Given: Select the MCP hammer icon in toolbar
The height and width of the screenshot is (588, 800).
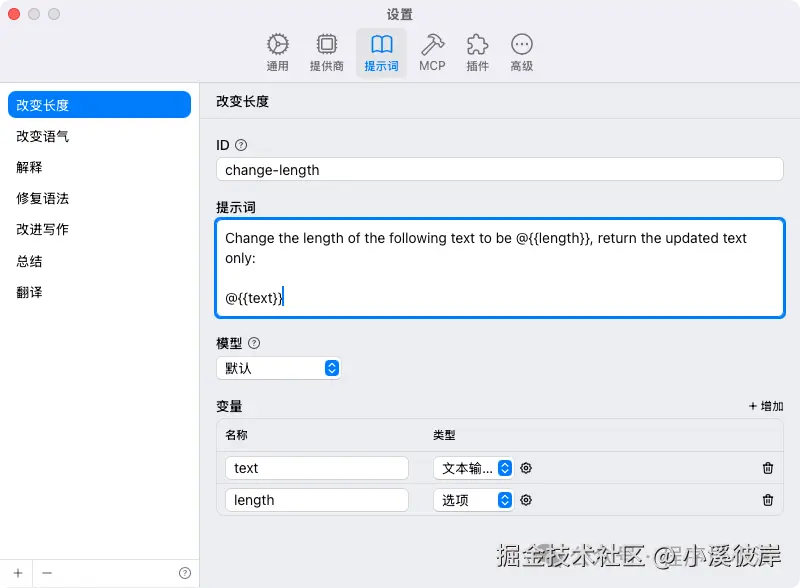Looking at the screenshot, I should pyautogui.click(x=432, y=45).
